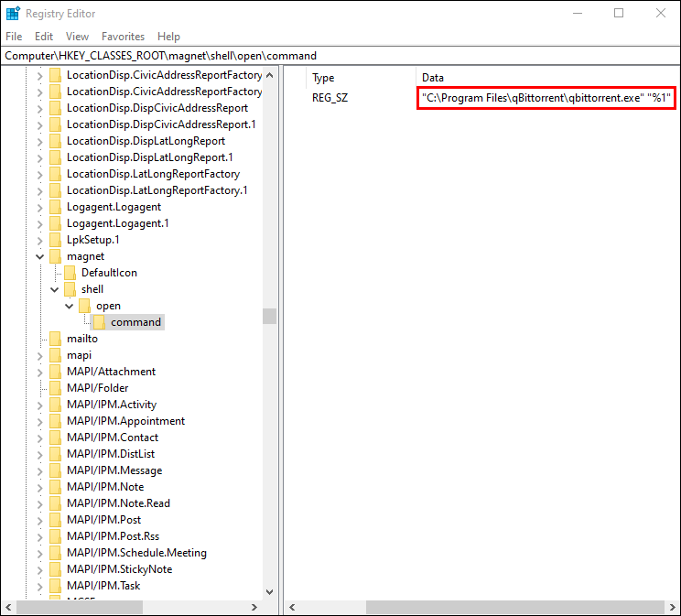Image resolution: width=681 pixels, height=616 pixels.
Task: Expand the MAPI/IPM.Post.Rss key
Action: tap(40, 537)
